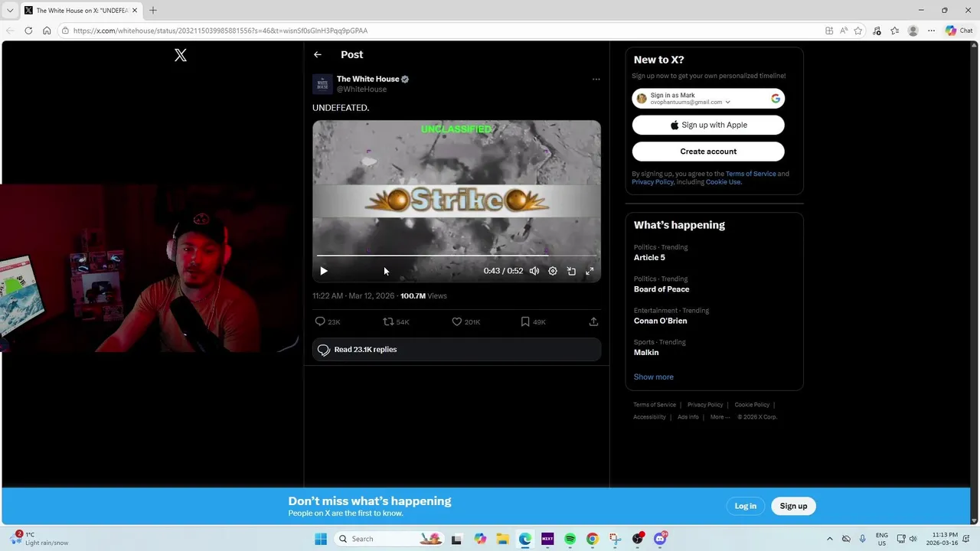The image size is (980, 551).
Task: Open the post's three-dot more menu
Action: 596,79
